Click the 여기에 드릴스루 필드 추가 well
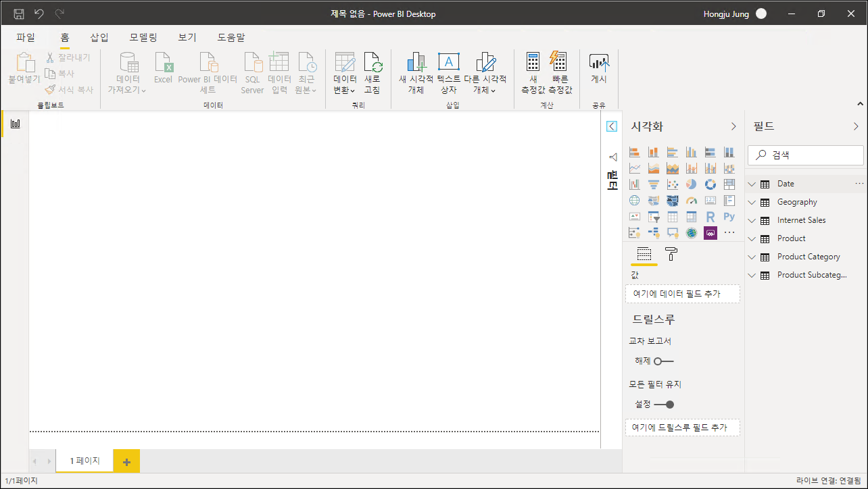This screenshot has width=868, height=489. click(683, 428)
